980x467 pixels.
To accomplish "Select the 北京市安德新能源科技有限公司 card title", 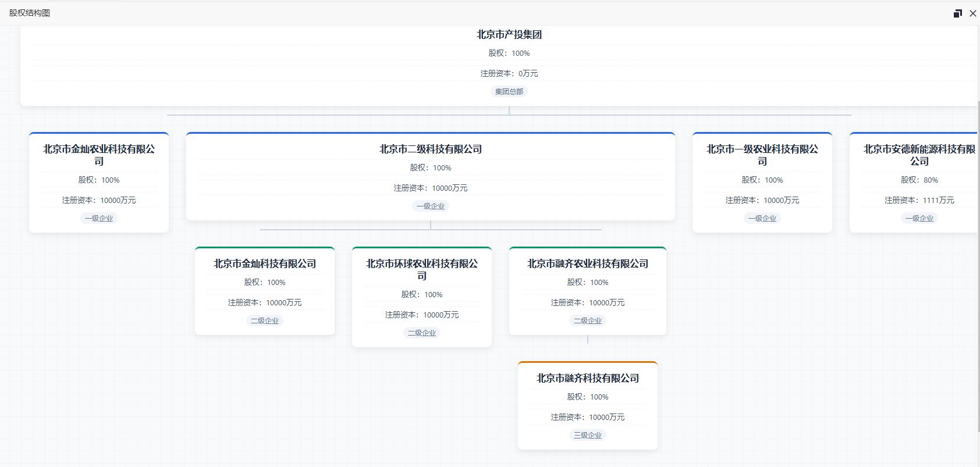I will tap(919, 155).
